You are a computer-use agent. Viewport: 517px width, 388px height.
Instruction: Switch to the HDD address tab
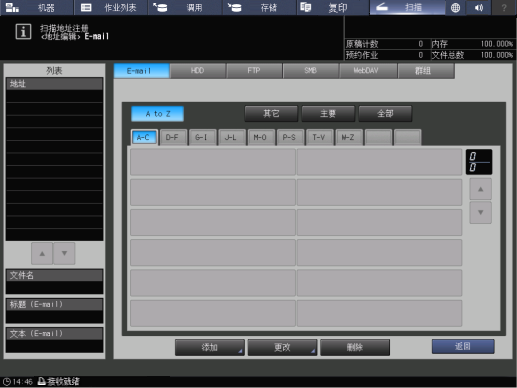click(198, 71)
